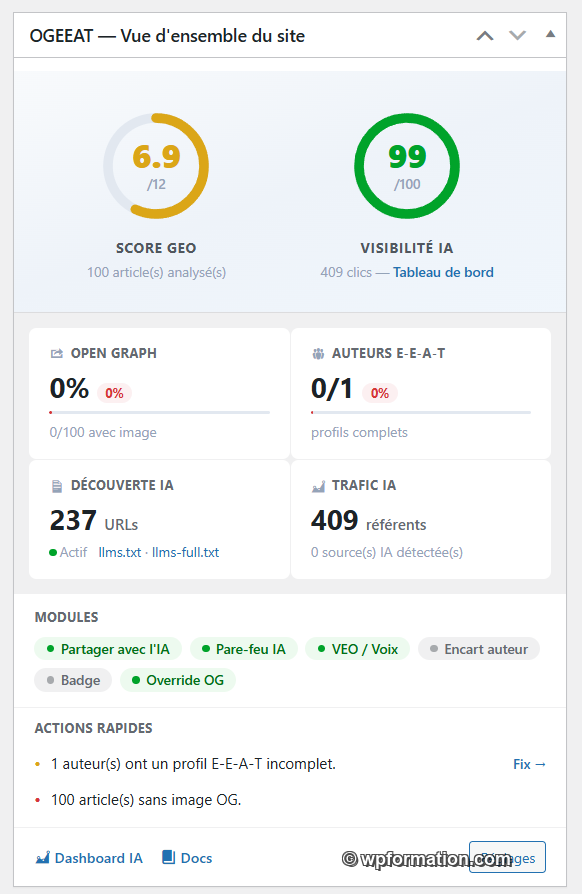Screen dimensions: 582x894
Task: Open the Tableau de bord link
Action: 443,273
